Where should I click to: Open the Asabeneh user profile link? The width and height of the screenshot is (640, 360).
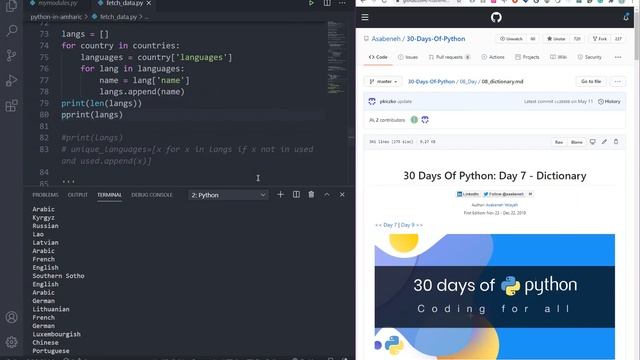click(386, 39)
